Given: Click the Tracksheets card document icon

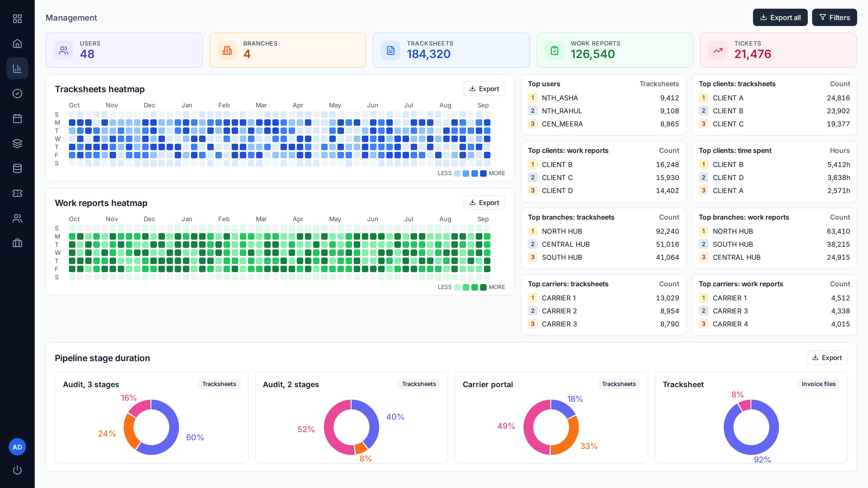Looking at the screenshot, I should click(391, 50).
